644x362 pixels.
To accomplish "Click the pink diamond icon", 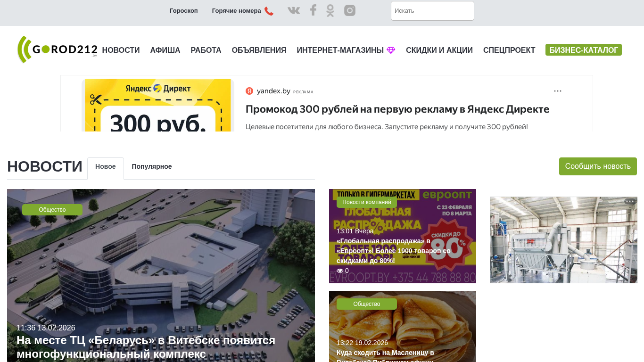I will (x=391, y=50).
